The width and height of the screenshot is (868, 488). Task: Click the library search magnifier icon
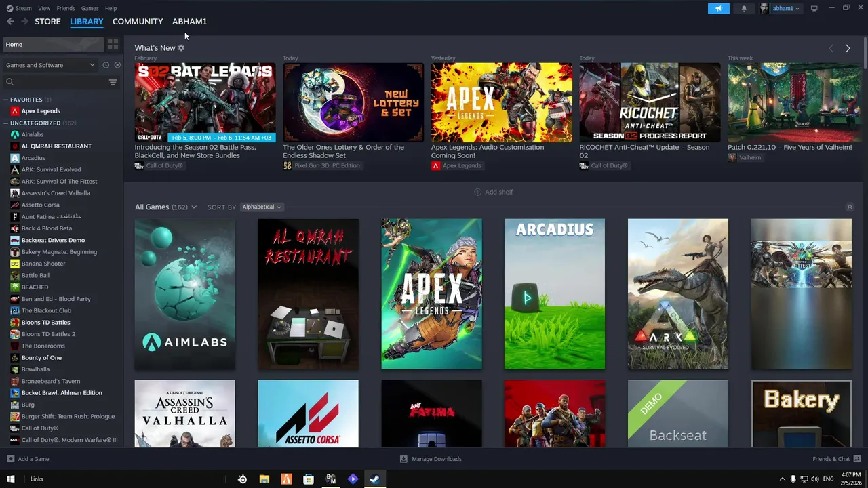9,82
